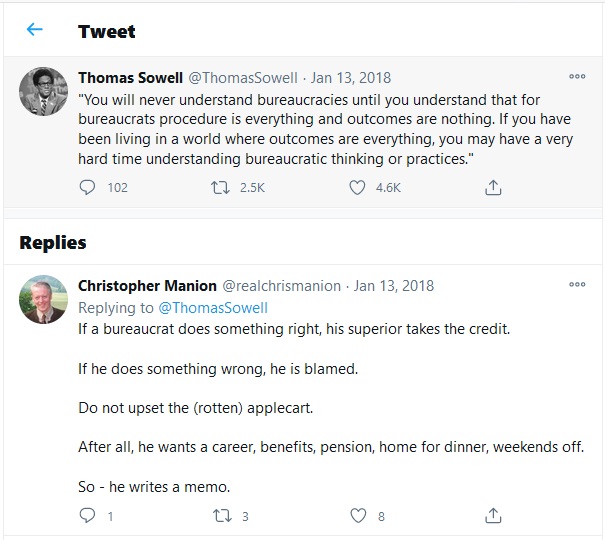The width and height of the screenshot is (605, 540).
Task: Share Christopher Manion's reply
Action: (492, 516)
